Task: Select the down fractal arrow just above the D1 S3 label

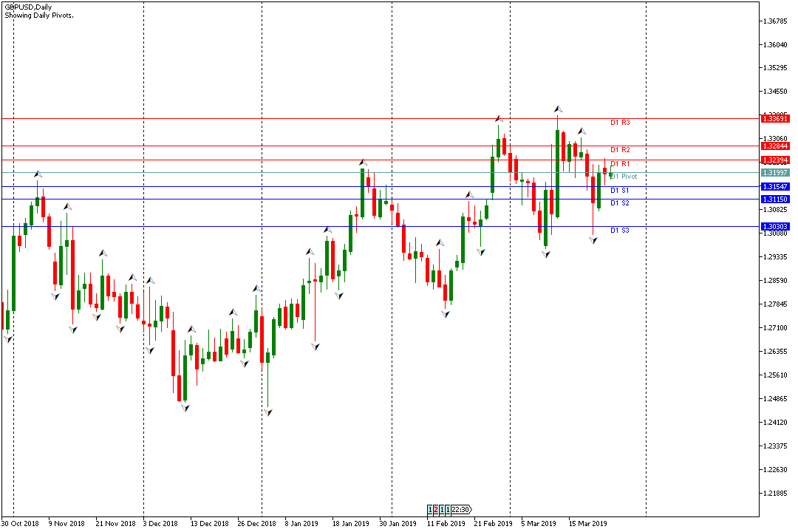Action: pyautogui.click(x=593, y=241)
